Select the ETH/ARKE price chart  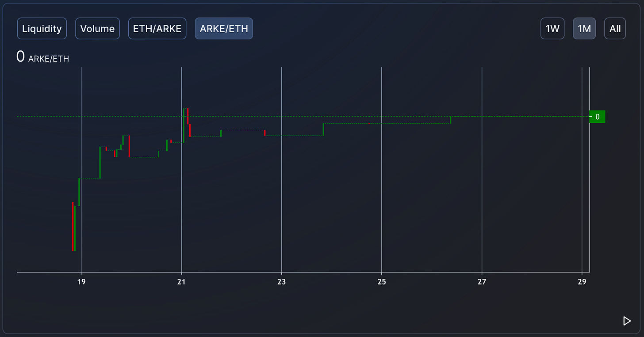point(157,29)
